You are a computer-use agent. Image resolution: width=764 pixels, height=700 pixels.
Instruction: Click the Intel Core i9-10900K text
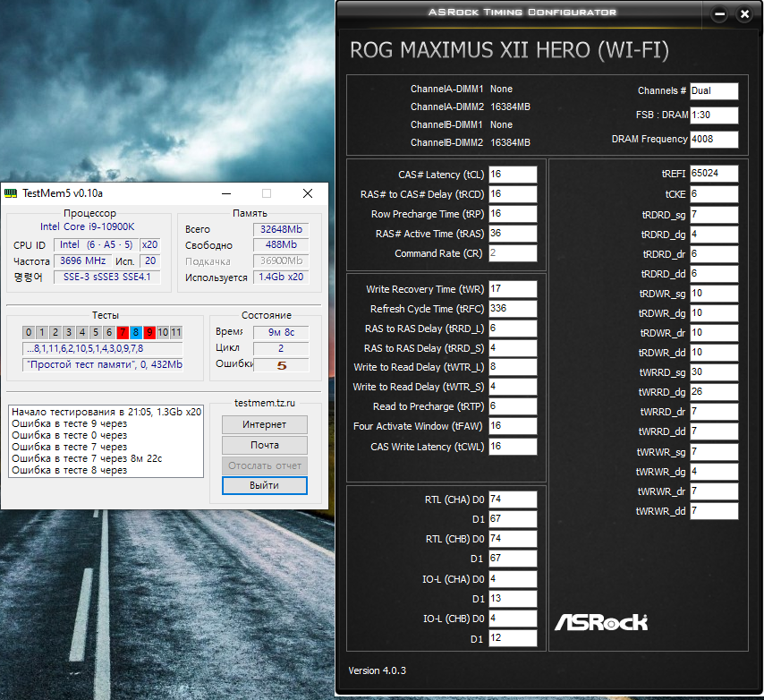click(x=87, y=226)
